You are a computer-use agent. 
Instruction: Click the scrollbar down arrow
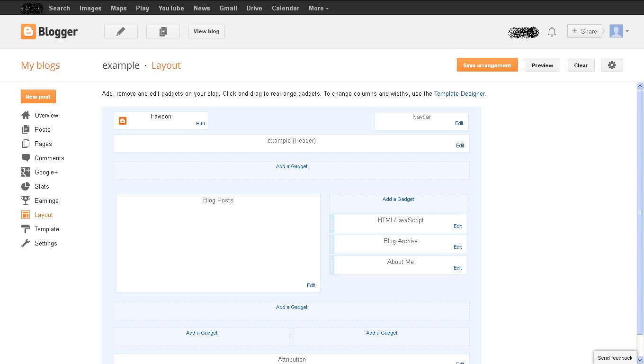coord(640,360)
